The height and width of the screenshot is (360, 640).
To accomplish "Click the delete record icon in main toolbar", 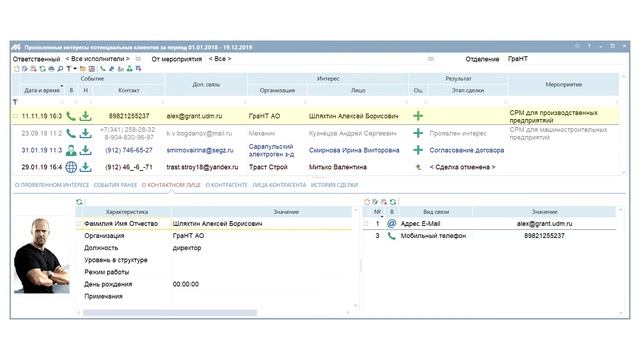I will click(x=33, y=69).
